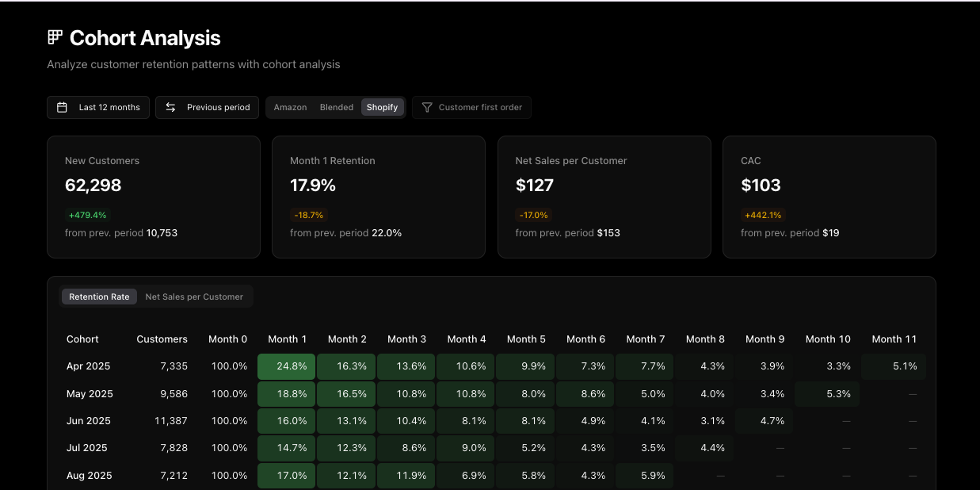Click the funnel filter icon
The image size is (980, 490).
[427, 107]
